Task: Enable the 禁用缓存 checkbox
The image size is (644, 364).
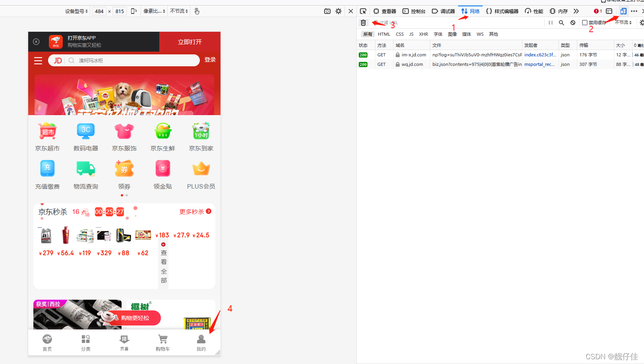Action: pos(585,23)
